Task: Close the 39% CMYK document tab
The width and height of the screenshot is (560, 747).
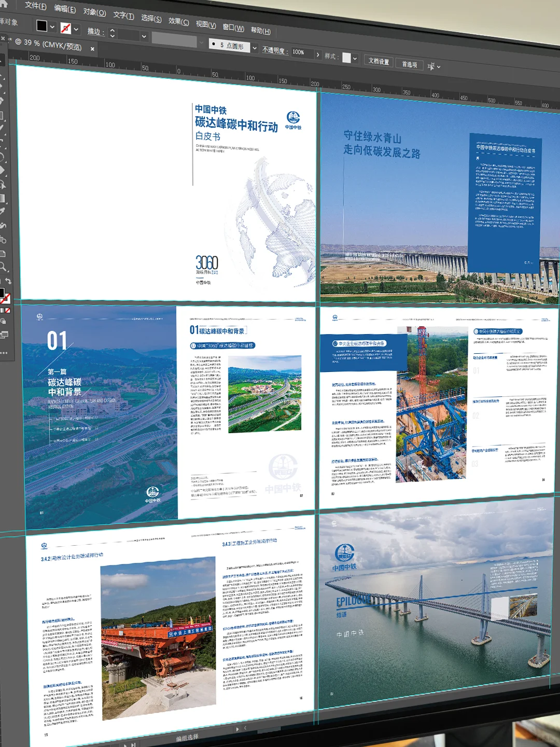Action: (x=92, y=49)
